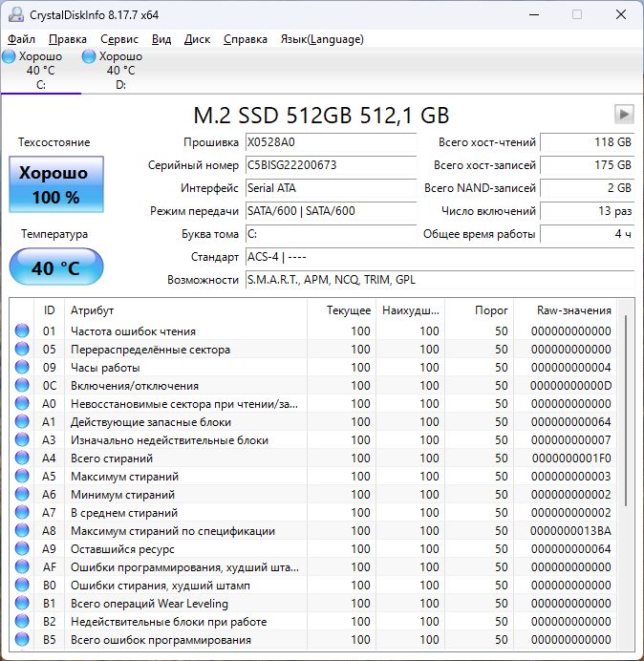Click status orb for attribute 09 Часы работы
644x661 pixels.
pyautogui.click(x=22, y=368)
